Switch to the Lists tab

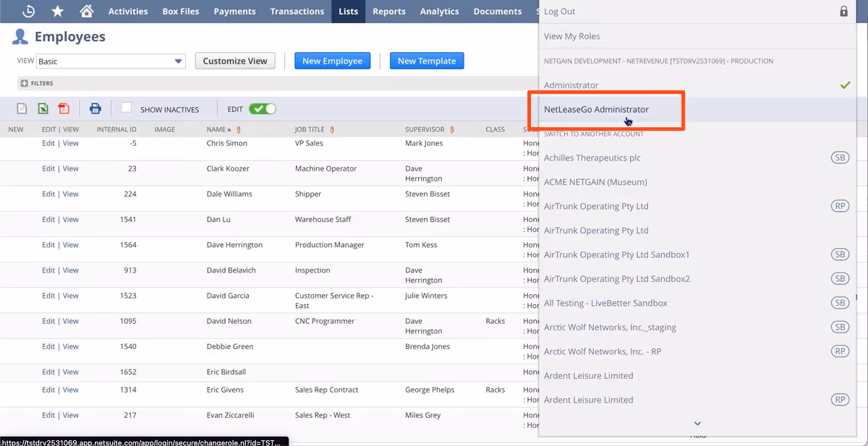coord(348,11)
